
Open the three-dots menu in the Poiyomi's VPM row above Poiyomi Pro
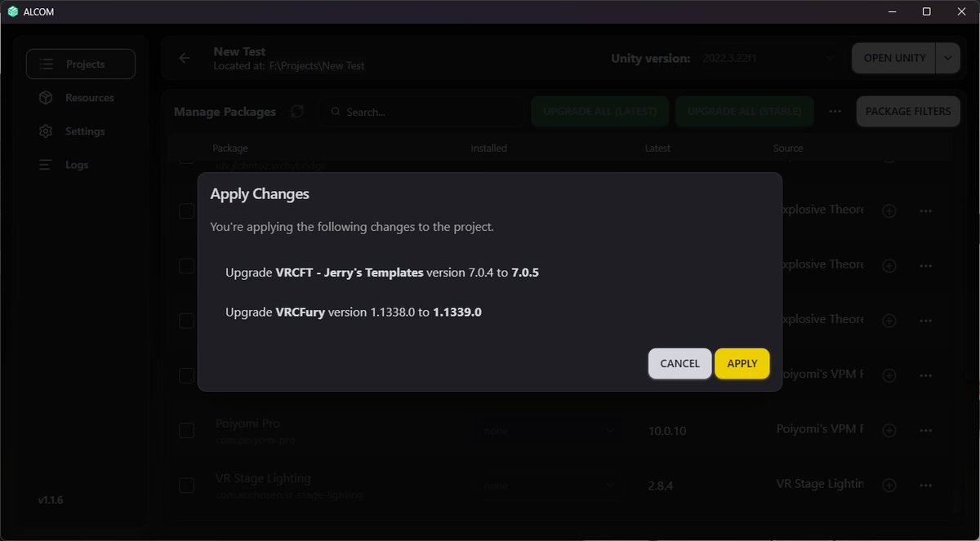[x=925, y=375]
